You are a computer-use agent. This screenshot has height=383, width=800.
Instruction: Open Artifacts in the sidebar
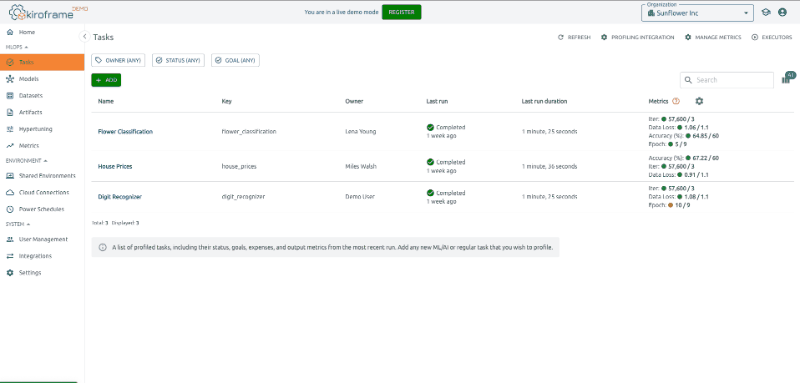pyautogui.click(x=42, y=112)
